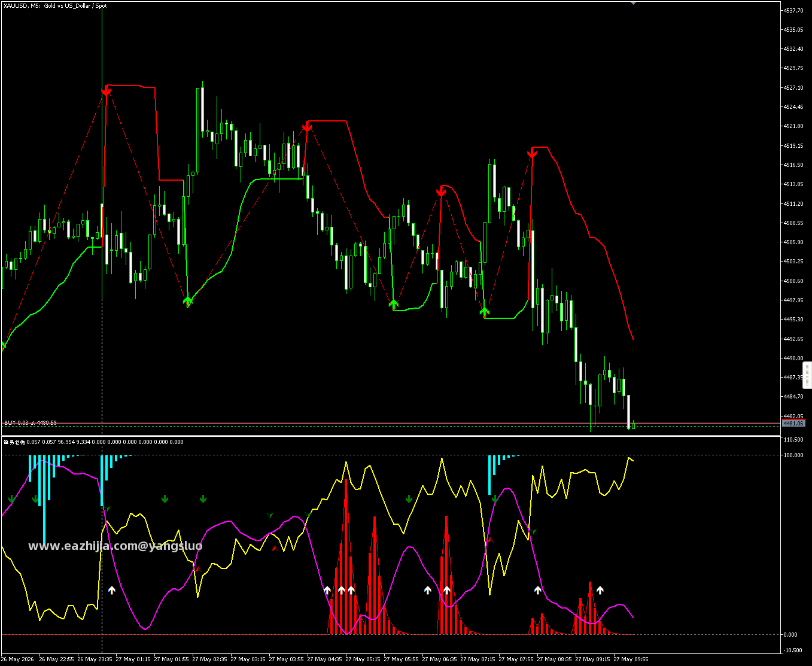
Task: Click the 26 May 22:55 time label
Action: pyautogui.click(x=56, y=659)
